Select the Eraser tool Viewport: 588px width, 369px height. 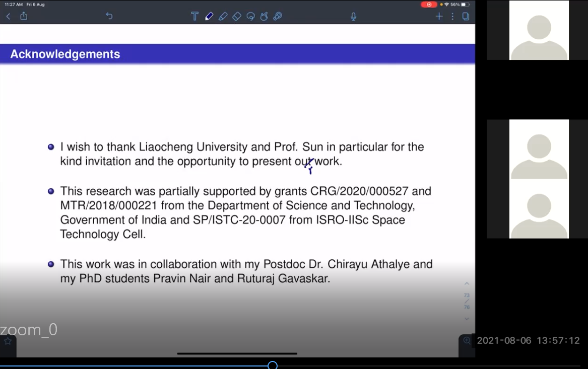point(237,17)
